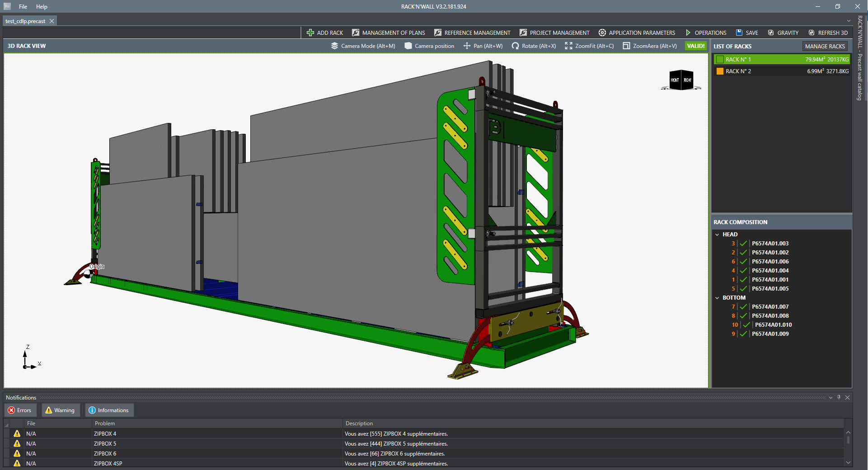Click the Manage Racks button
Screen dimensions: 868x470
coord(825,46)
